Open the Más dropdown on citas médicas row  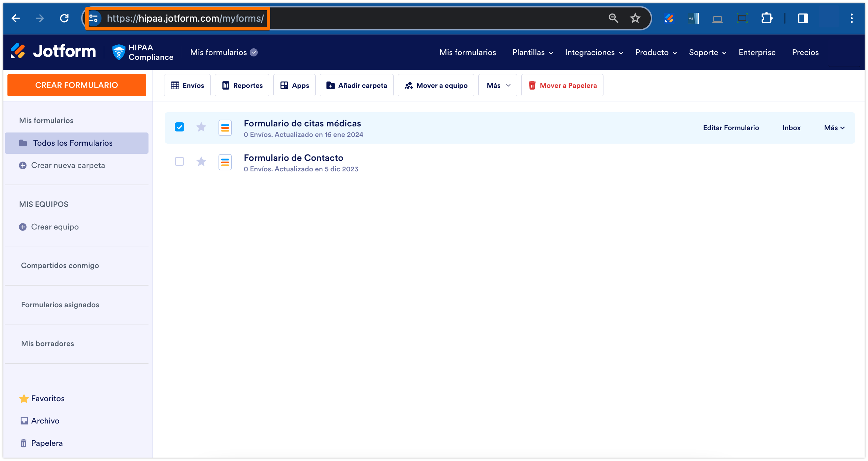pyautogui.click(x=834, y=128)
